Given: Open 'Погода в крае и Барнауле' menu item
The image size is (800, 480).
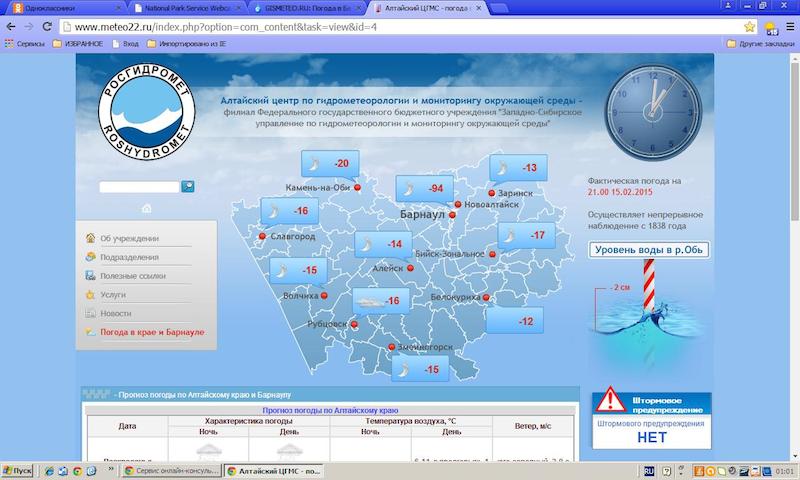Looking at the screenshot, I should (x=152, y=331).
